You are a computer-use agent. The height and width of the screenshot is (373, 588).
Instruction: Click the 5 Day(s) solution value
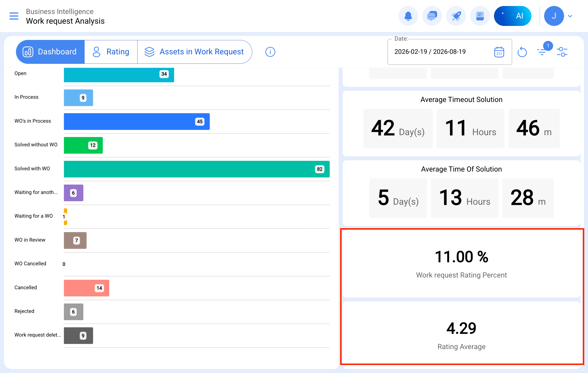pos(398,198)
